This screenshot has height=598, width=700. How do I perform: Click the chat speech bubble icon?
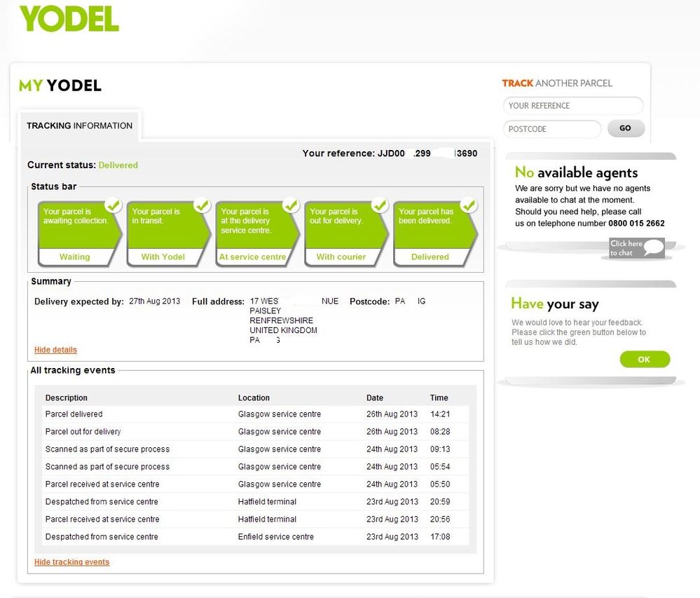[654, 247]
